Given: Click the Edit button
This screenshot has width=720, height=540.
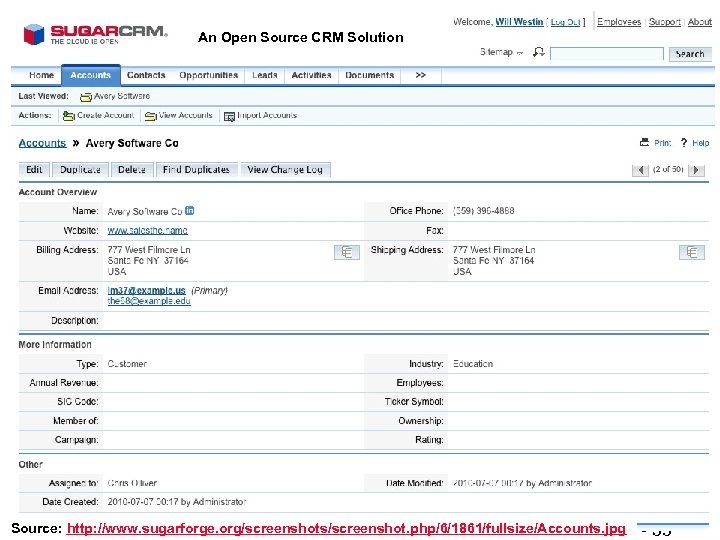Looking at the screenshot, I should 34,169.
